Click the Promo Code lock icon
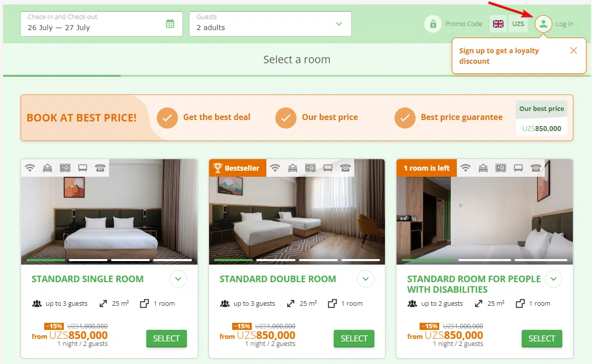The height and width of the screenshot is (364, 592). click(x=432, y=24)
